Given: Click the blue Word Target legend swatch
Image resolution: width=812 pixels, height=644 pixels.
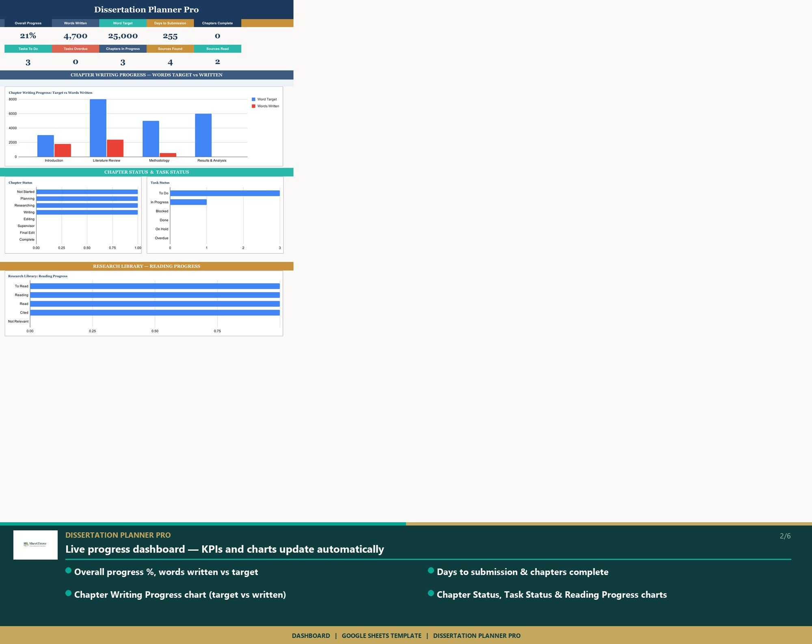Looking at the screenshot, I should pyautogui.click(x=253, y=99).
